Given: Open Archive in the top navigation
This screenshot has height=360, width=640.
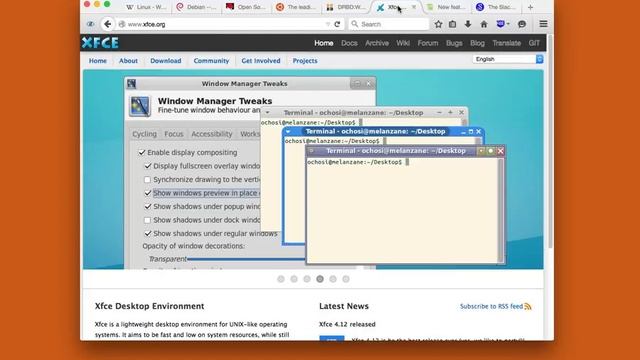Looking at the screenshot, I should click(x=377, y=43).
